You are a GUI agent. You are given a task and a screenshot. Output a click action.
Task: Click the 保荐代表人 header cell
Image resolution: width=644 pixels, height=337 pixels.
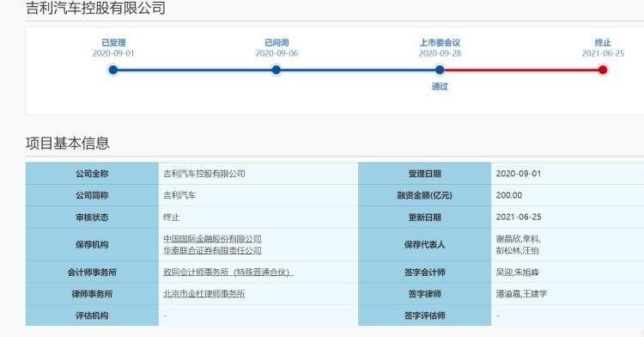(x=424, y=244)
